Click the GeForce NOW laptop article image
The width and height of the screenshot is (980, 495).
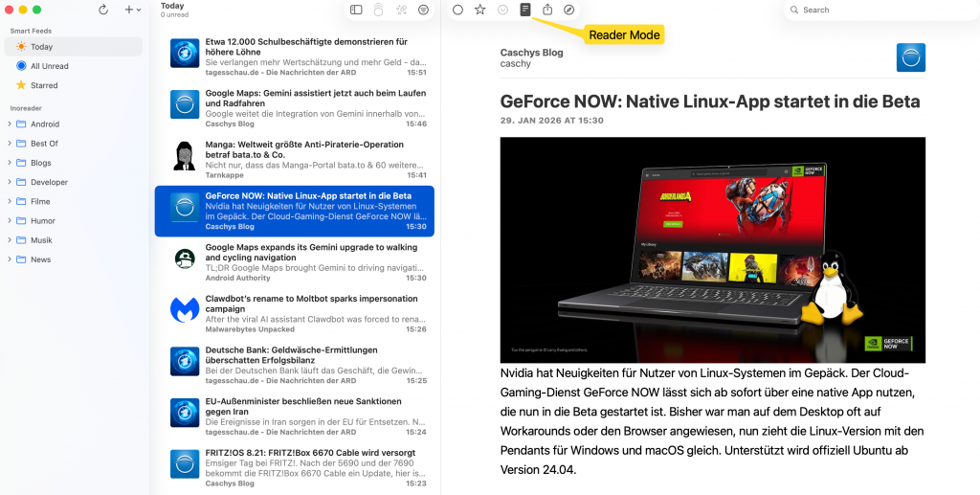point(712,250)
